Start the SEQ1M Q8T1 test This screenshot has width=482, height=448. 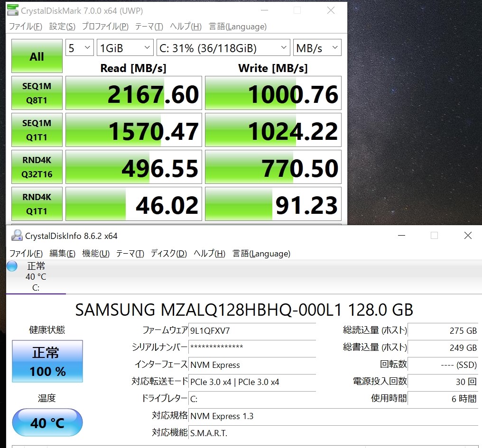tap(37, 92)
